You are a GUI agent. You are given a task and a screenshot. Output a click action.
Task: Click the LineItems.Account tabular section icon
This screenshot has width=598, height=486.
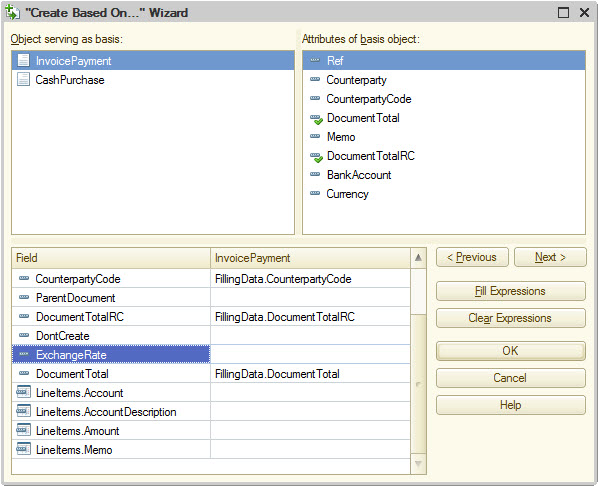click(24, 392)
